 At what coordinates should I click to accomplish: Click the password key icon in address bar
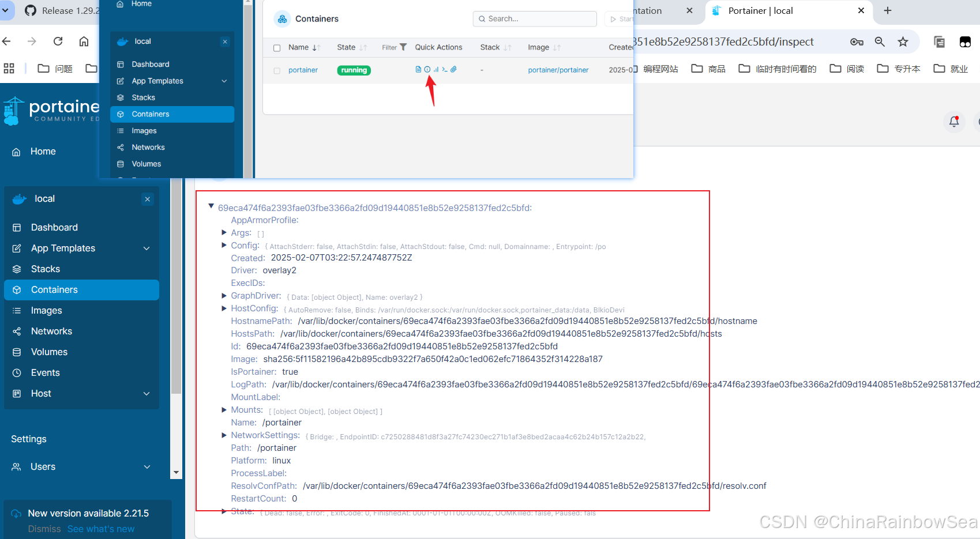pyautogui.click(x=857, y=42)
